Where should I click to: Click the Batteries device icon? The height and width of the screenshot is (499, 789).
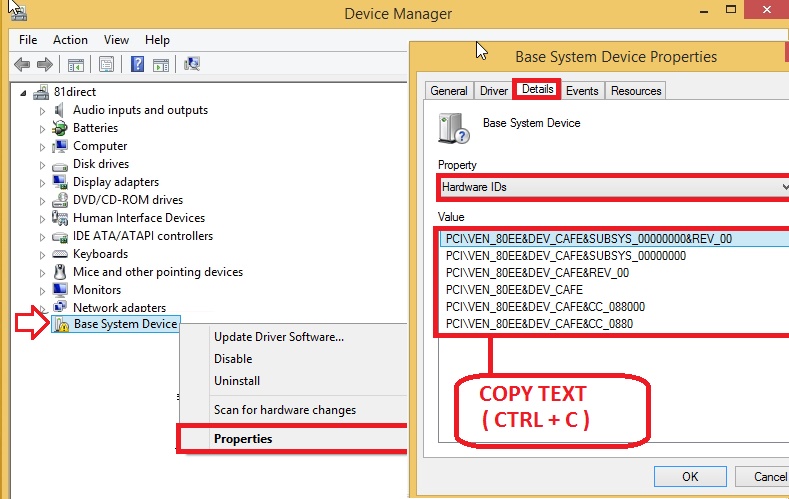60,128
